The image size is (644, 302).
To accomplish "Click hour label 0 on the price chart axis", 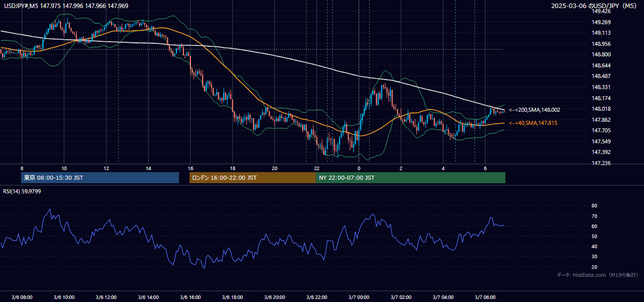I will click(359, 168).
